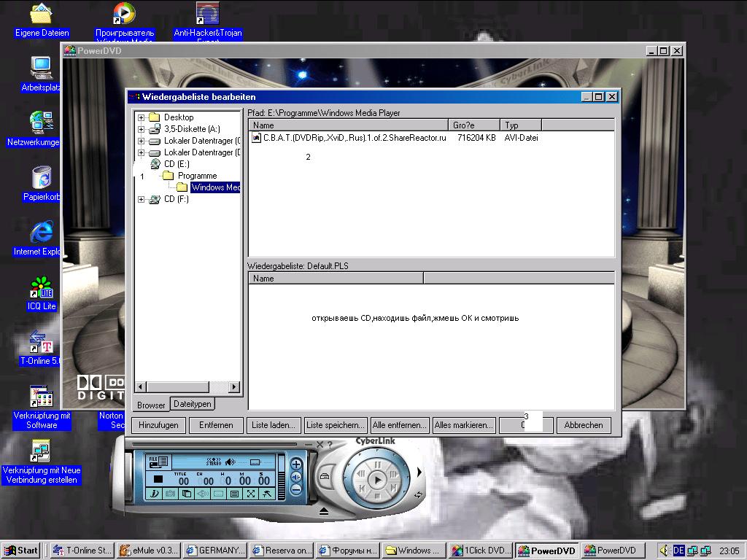747x560 pixels.
Task: Click the 716204 KB size cell
Action: click(x=476, y=138)
